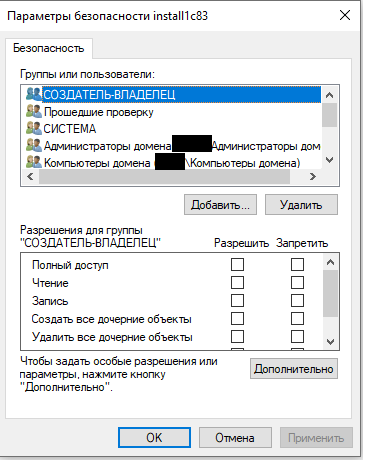Click the users icon next to Прошедшие проверку

[x=34, y=111]
